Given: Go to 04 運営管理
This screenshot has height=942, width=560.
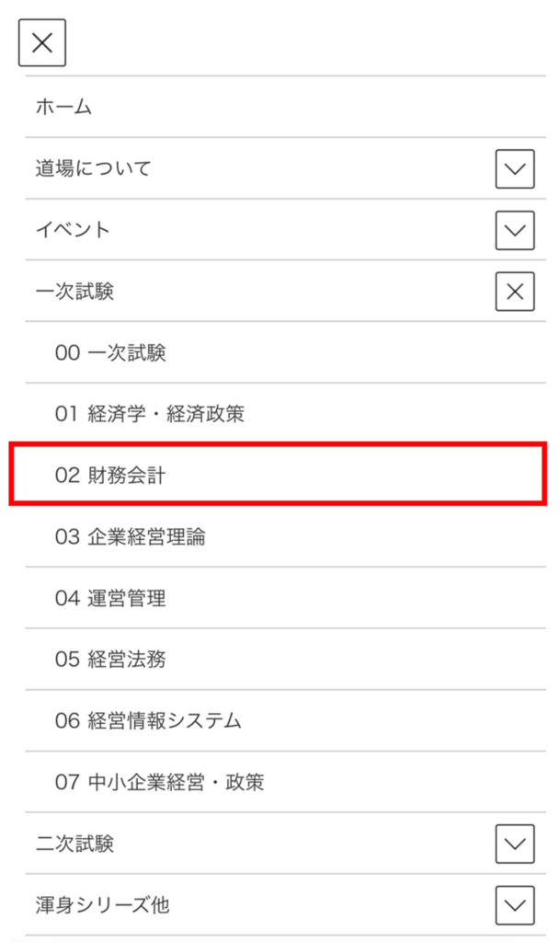Looking at the screenshot, I should point(110,599).
